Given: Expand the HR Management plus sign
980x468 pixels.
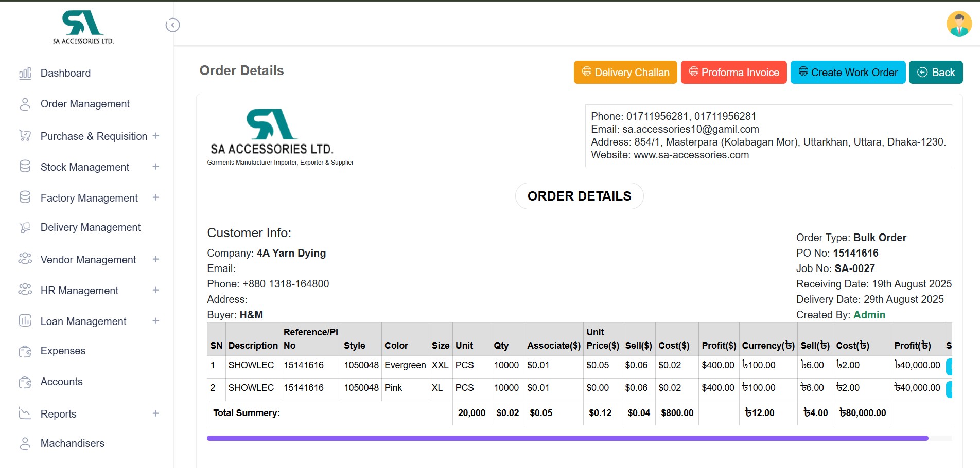Looking at the screenshot, I should click(156, 290).
